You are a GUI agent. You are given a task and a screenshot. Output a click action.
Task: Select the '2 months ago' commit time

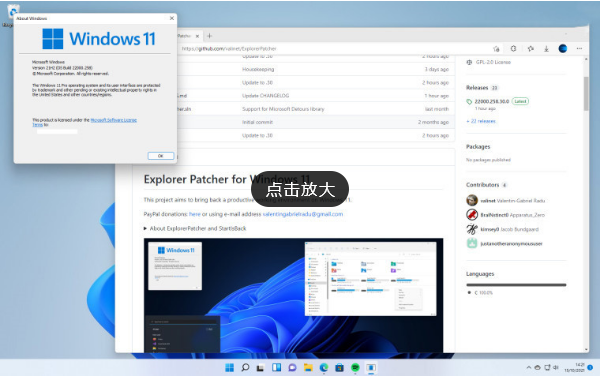click(433, 122)
